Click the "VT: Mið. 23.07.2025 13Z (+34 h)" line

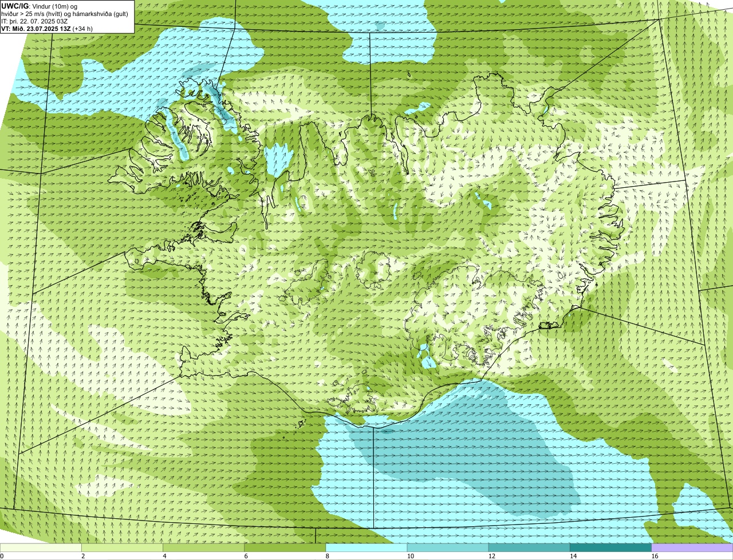(47, 29)
